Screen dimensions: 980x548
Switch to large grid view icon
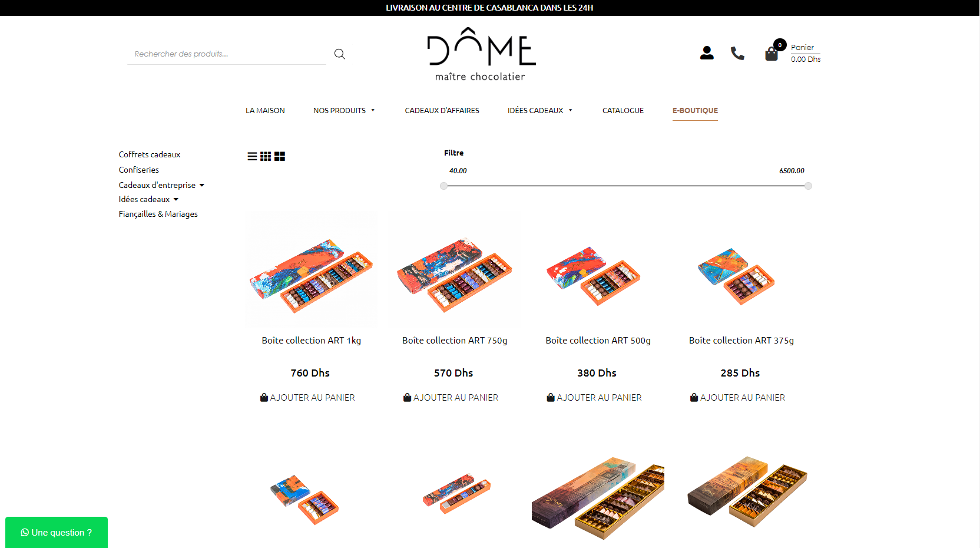click(280, 156)
